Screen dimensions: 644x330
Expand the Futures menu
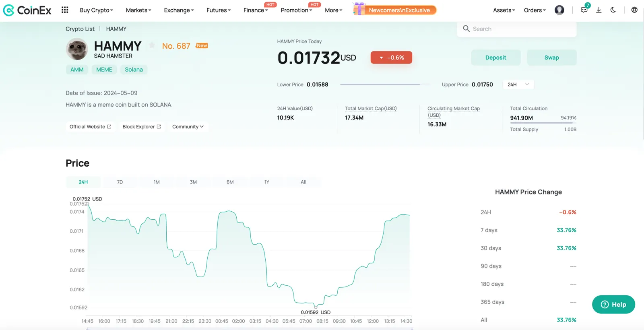(219, 10)
